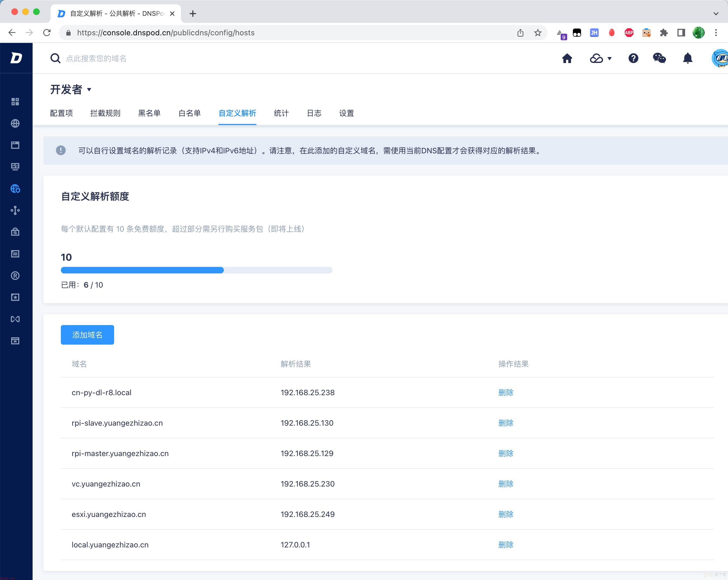The width and height of the screenshot is (728, 580).
Task: Click the custom resolution quota progress bar
Action: pos(196,270)
